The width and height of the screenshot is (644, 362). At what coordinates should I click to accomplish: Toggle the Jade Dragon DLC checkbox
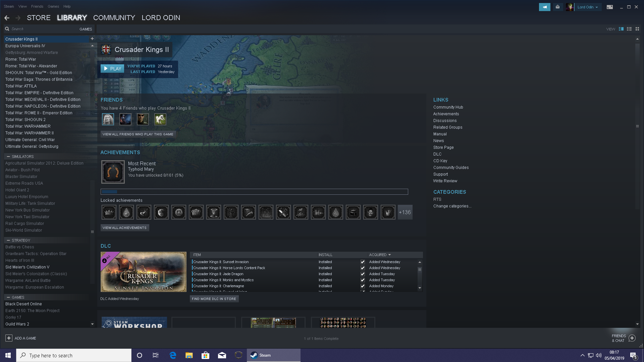coord(363,274)
